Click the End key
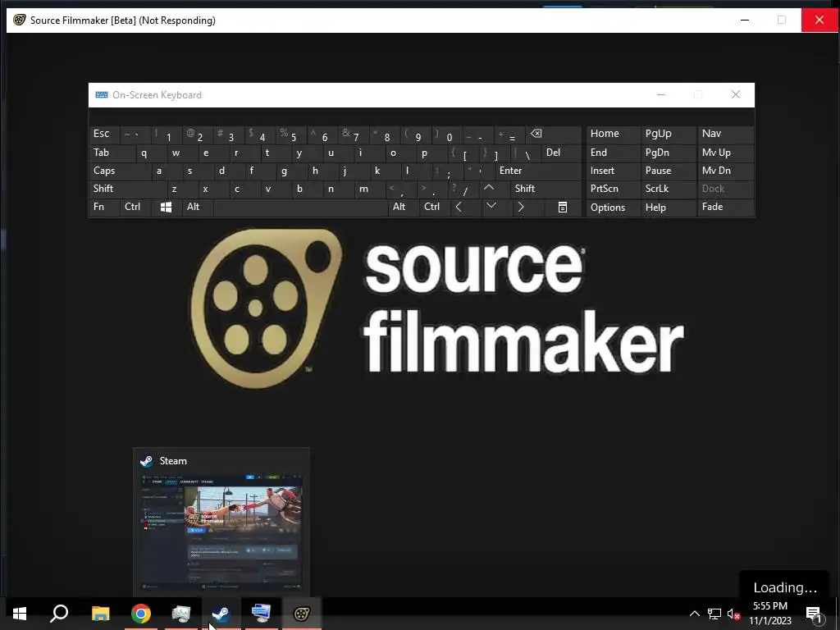Viewport: 840px width, 630px height. pyautogui.click(x=613, y=153)
